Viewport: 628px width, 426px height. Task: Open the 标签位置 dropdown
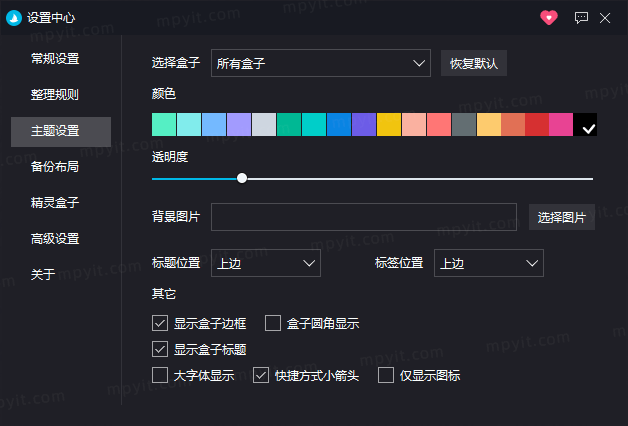(x=489, y=263)
